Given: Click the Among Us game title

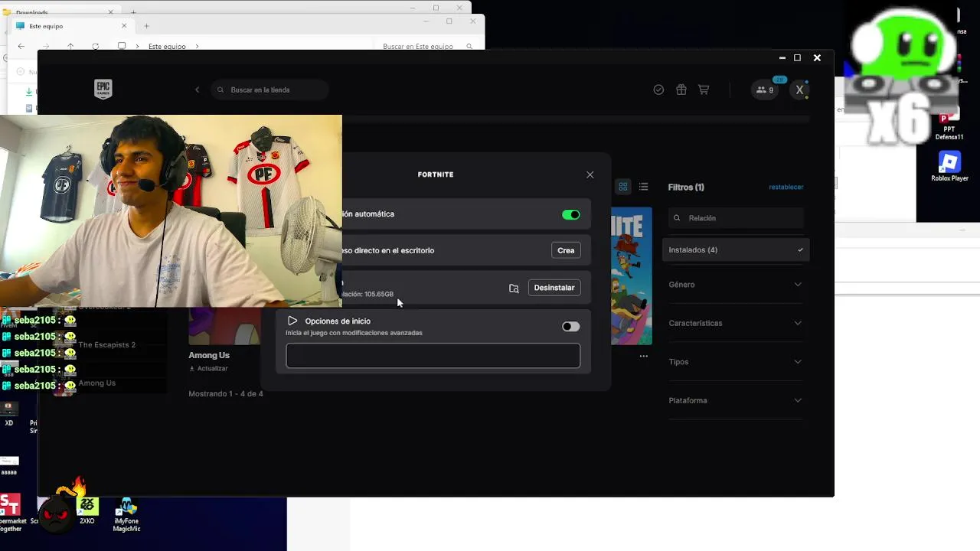Looking at the screenshot, I should pos(209,355).
